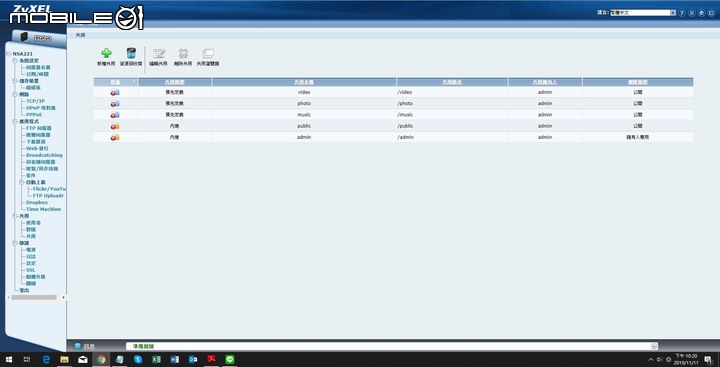Open the language dropdown in the header
Viewport: 720px width, 367px height.
pos(643,13)
